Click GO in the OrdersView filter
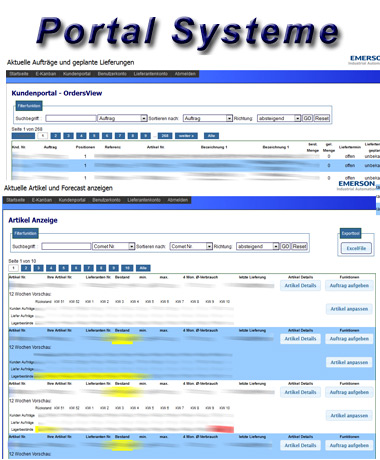The width and height of the screenshot is (380, 460). [x=307, y=118]
